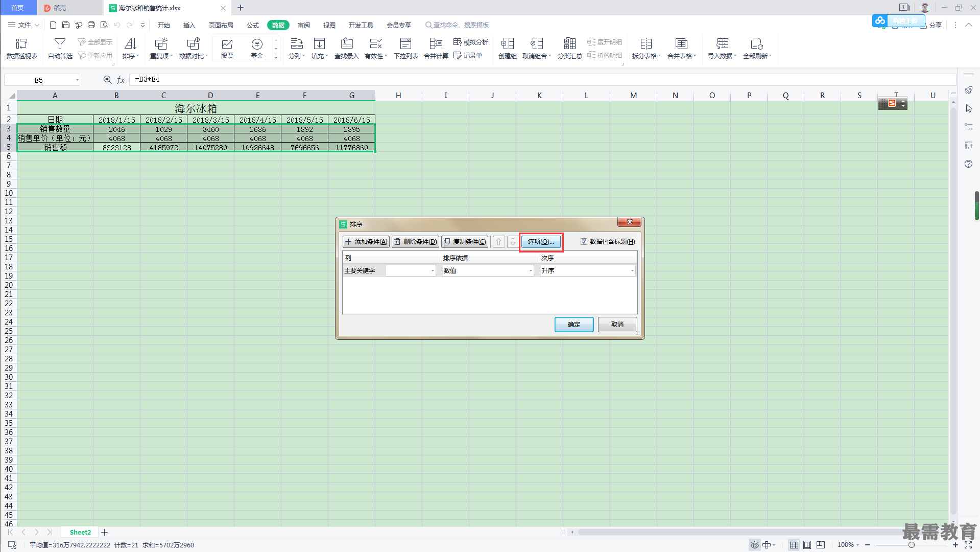Select the Sheet2 worksheet tab
980x552 pixels.
point(80,532)
